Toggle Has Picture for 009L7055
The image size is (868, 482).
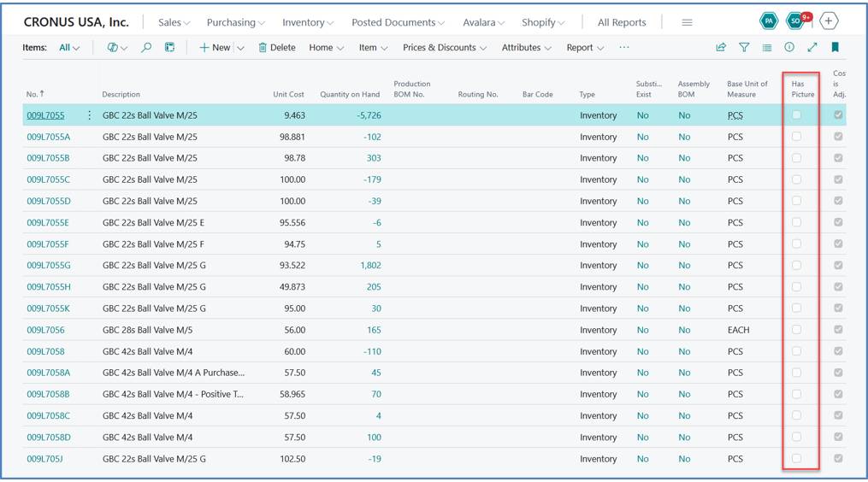[796, 115]
